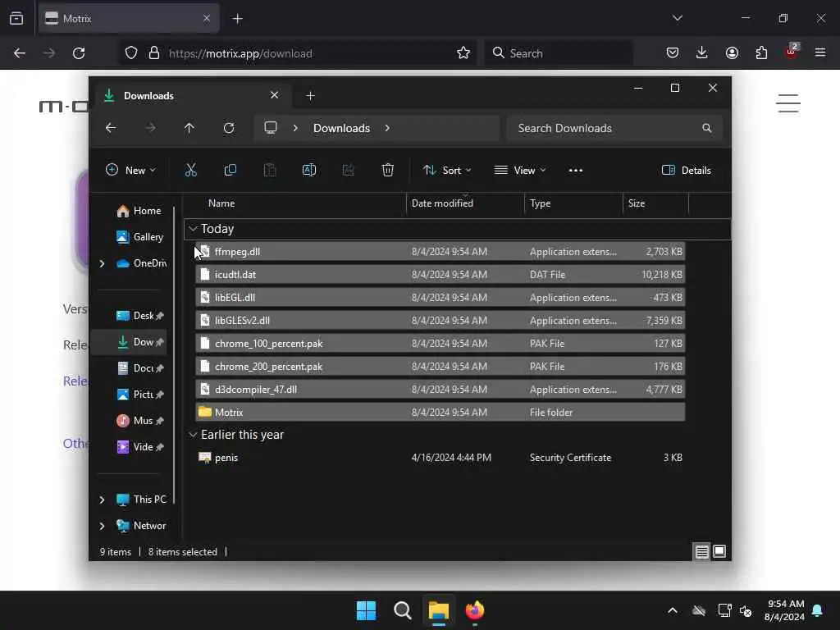This screenshot has width=840, height=630.
Task: Click the Copy icon in the toolbar
Action: point(231,171)
